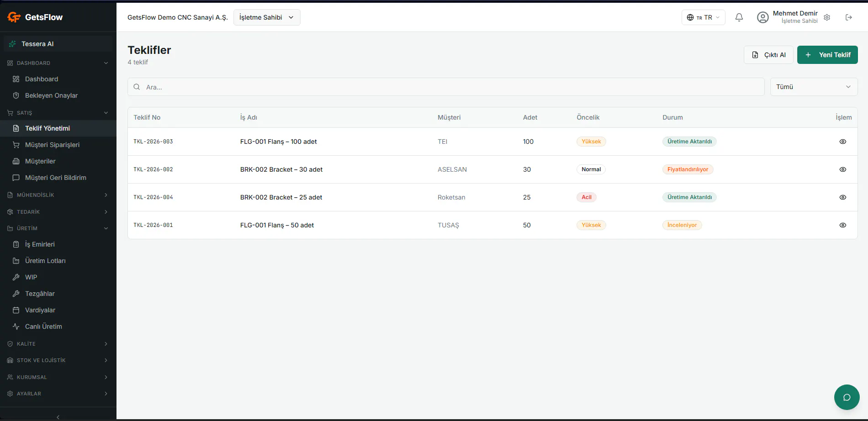868x421 pixels.
Task: Click TUSAŞ customer cell
Action: (x=448, y=225)
